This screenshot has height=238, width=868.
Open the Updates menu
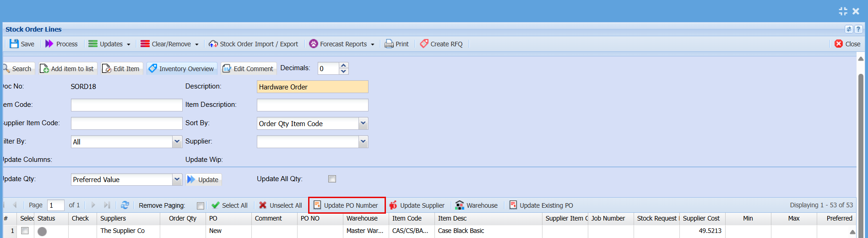[109, 44]
